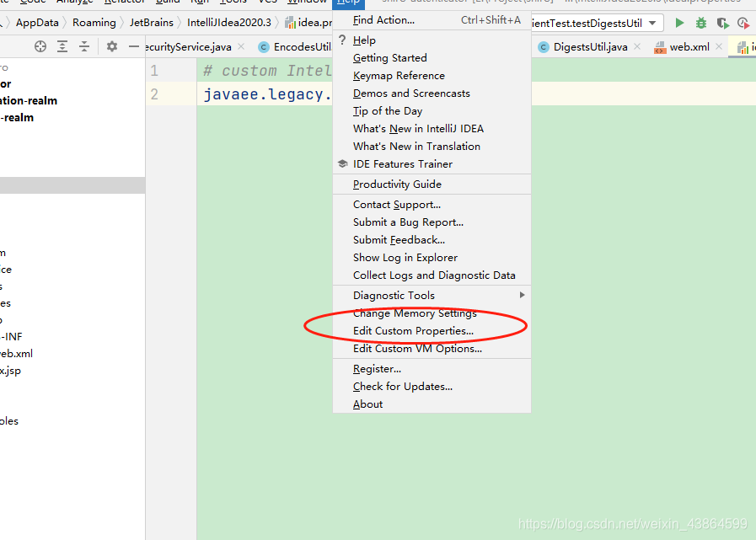756x540 pixels.
Task: Hide project panel with minus icon
Action: [133, 46]
